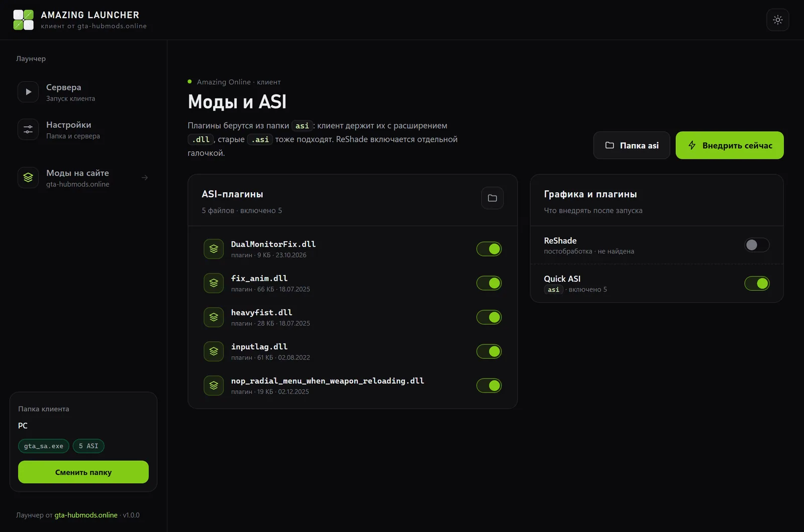The height and width of the screenshot is (532, 804).
Task: Click the gta_sa.exe badge
Action: [x=44, y=446]
